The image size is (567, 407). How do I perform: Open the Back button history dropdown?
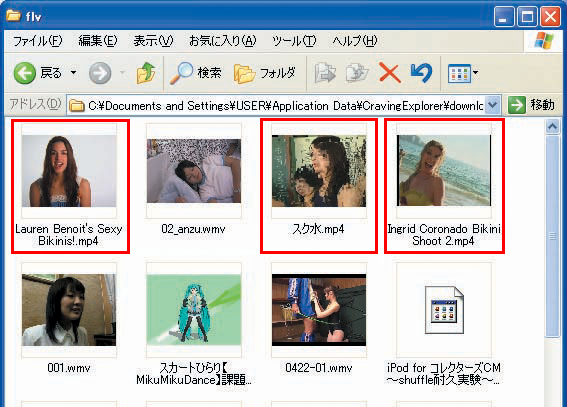click(73, 73)
